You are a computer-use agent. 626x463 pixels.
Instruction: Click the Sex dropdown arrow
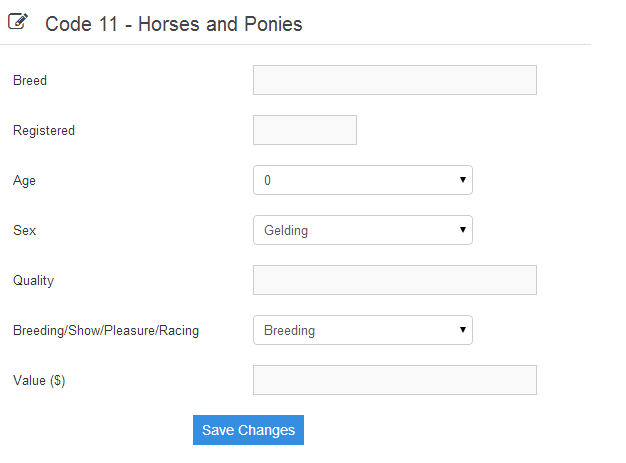coord(463,230)
